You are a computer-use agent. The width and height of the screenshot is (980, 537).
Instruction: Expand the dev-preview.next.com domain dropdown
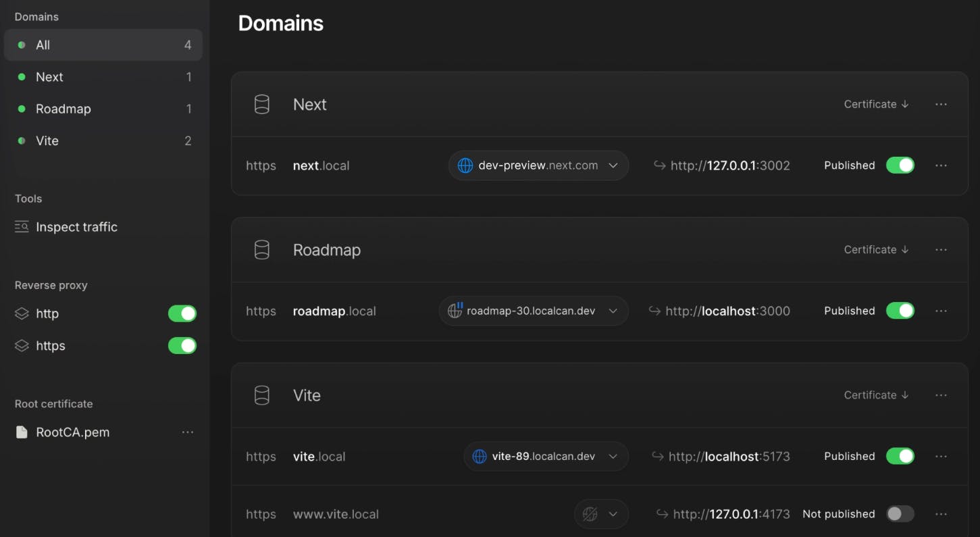pos(613,165)
